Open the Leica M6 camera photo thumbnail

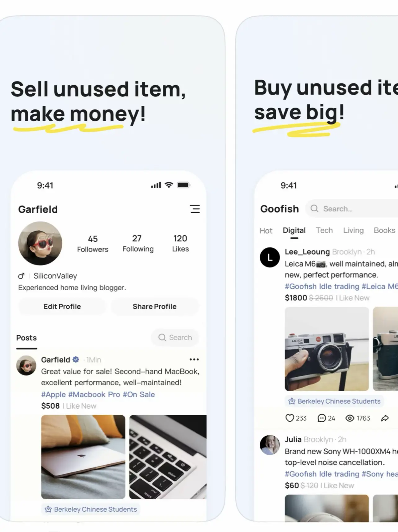point(327,349)
